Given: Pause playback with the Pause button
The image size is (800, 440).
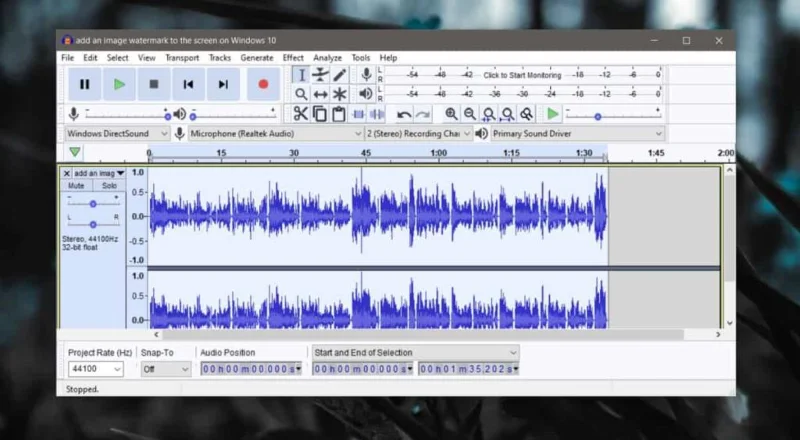Looking at the screenshot, I should pos(85,84).
